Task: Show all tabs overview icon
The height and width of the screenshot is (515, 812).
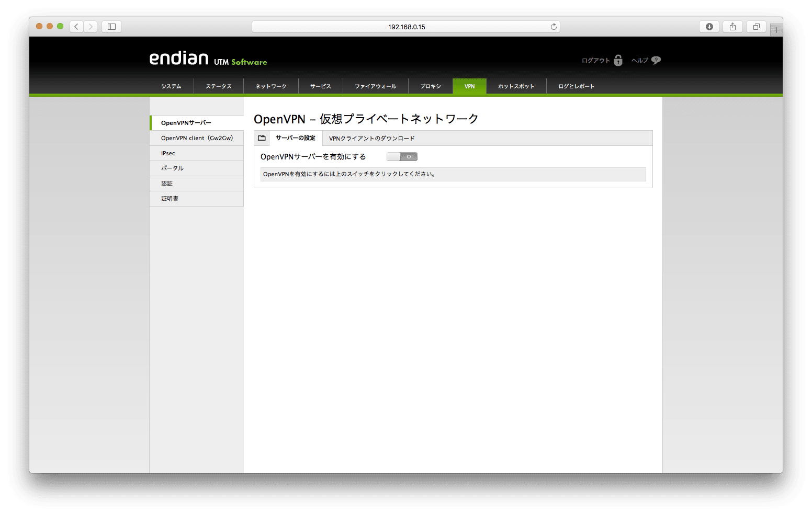Action: click(x=756, y=27)
